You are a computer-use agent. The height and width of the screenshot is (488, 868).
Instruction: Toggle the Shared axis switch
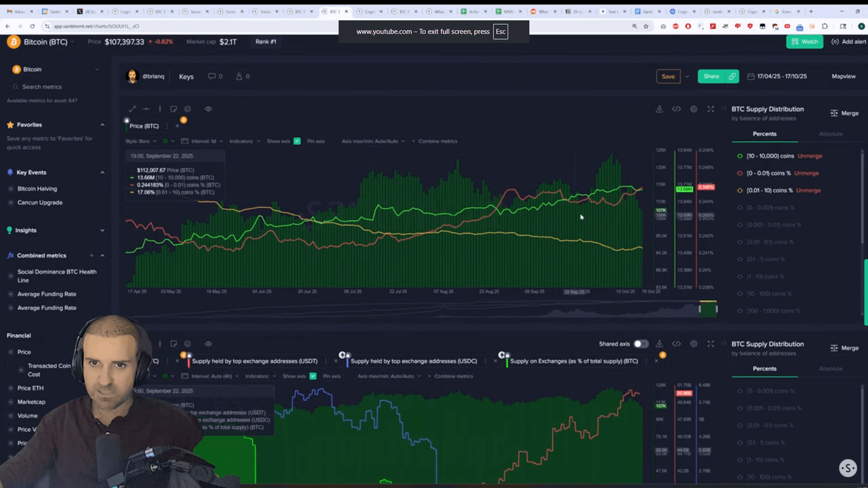[x=640, y=344]
